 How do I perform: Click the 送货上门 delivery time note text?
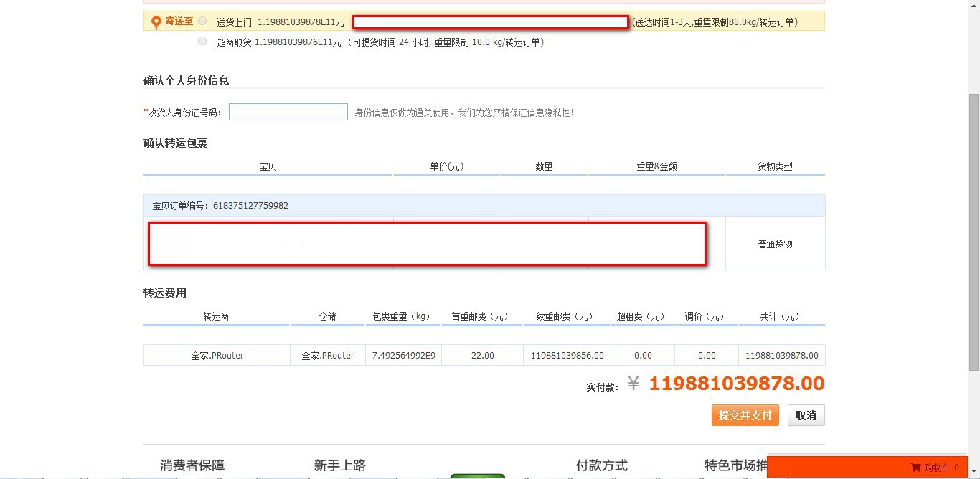[x=716, y=22]
